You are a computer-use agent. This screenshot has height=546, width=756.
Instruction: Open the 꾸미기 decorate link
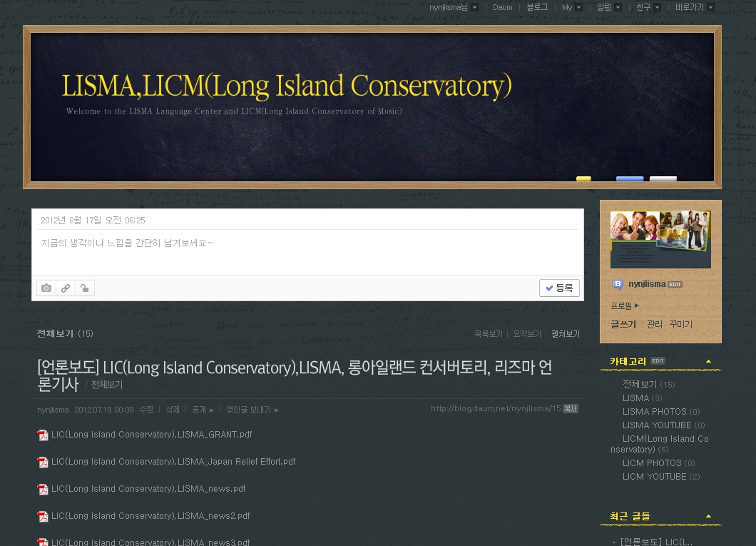click(681, 325)
